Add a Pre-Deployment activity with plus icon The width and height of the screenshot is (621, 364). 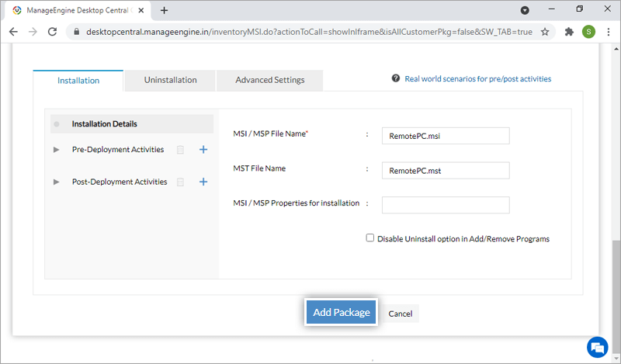click(x=203, y=150)
